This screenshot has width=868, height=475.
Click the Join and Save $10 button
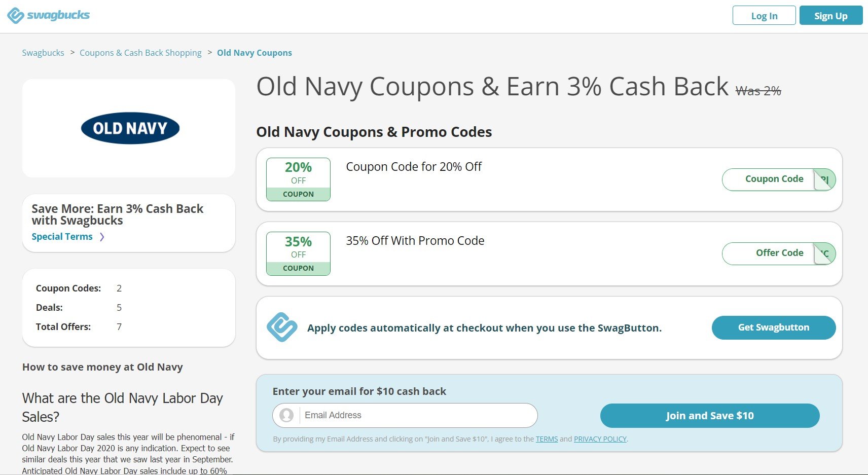710,416
